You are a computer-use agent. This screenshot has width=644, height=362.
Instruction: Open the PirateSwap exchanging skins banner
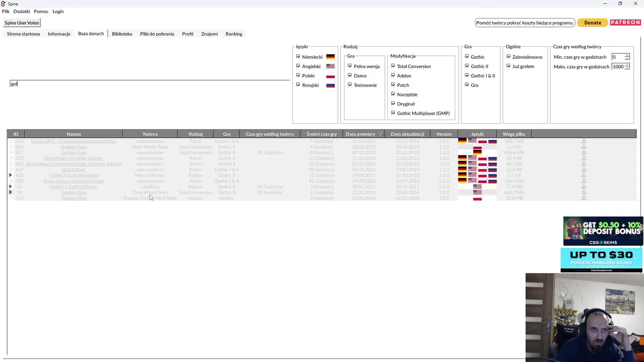602,260
